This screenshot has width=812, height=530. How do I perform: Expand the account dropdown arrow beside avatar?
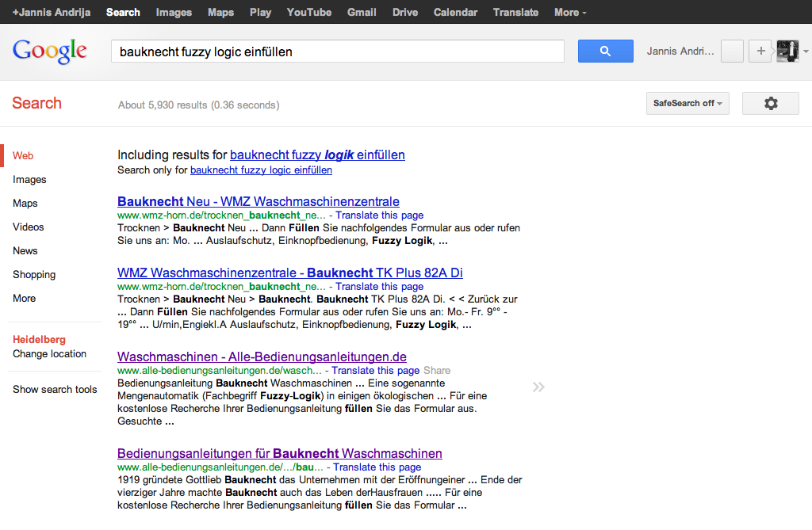(x=806, y=51)
